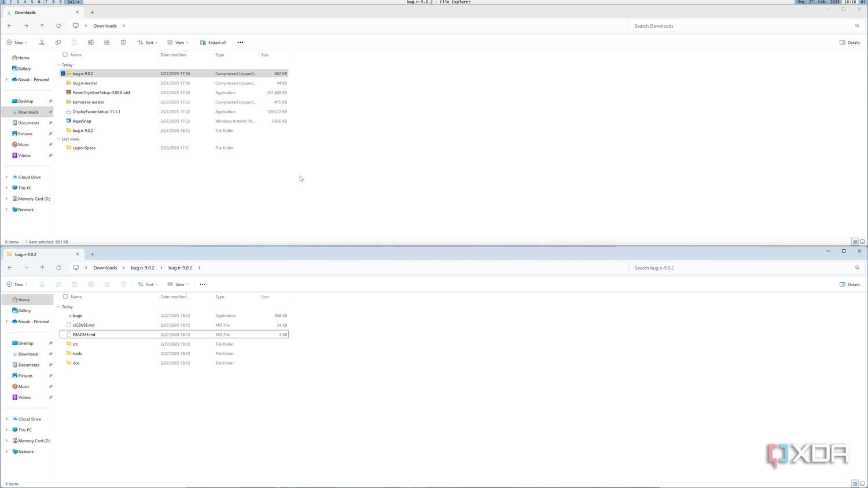868x488 pixels.
Task: Refresh the Downloads window
Action: pos(58,25)
